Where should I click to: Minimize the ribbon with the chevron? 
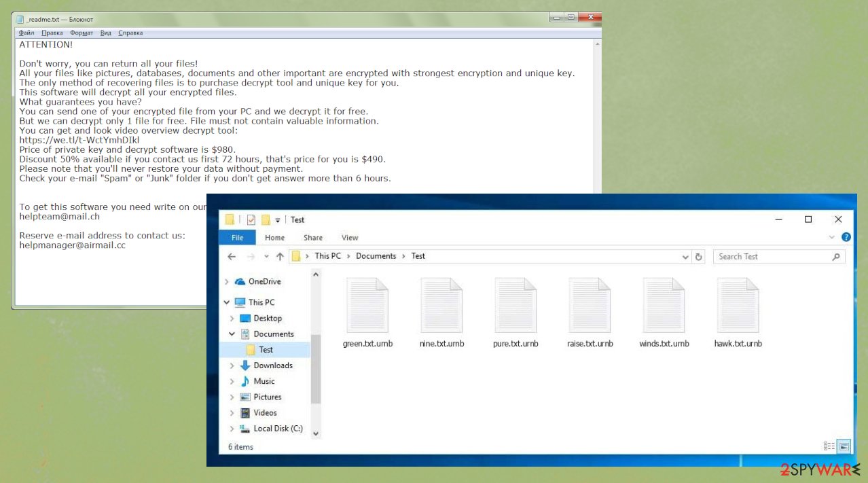[x=831, y=237]
